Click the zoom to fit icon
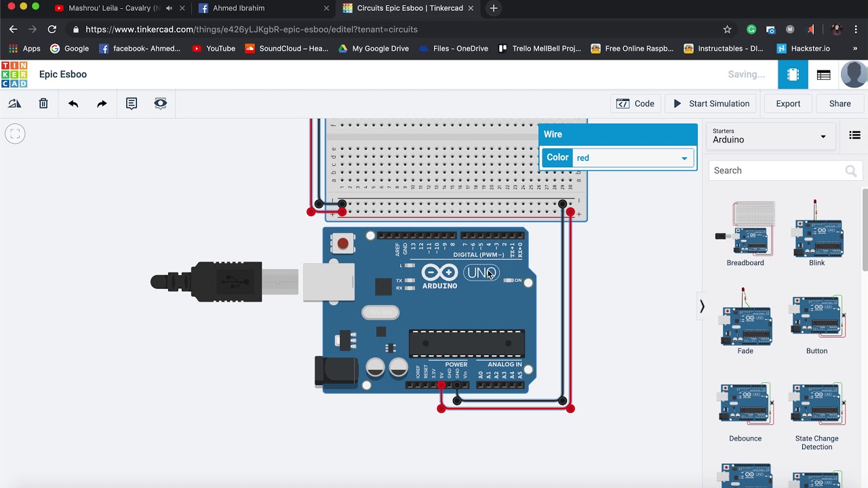Image resolution: width=868 pixels, height=488 pixels. pyautogui.click(x=15, y=134)
